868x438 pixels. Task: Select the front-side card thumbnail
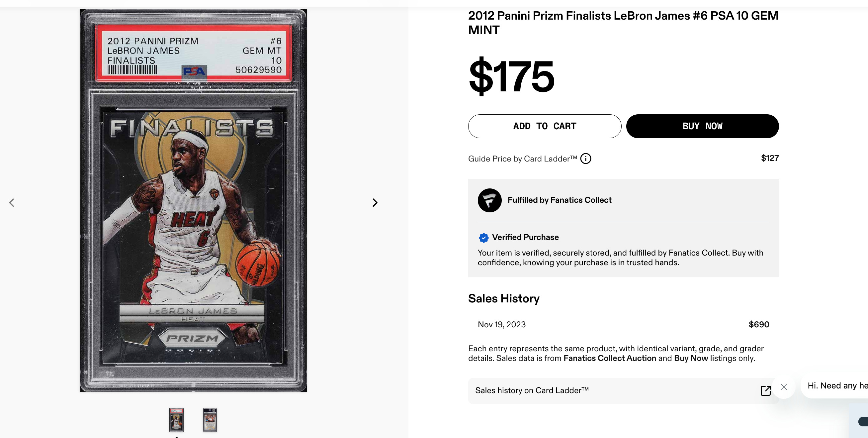click(x=177, y=420)
